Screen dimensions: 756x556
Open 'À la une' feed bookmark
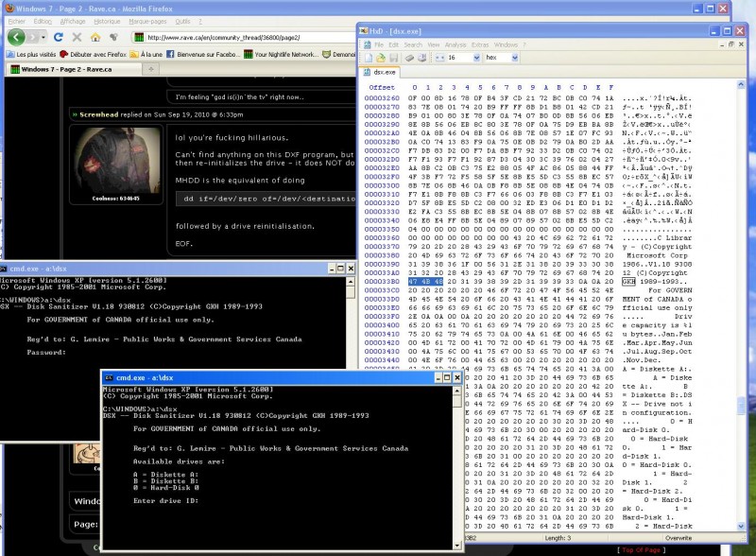pos(146,55)
